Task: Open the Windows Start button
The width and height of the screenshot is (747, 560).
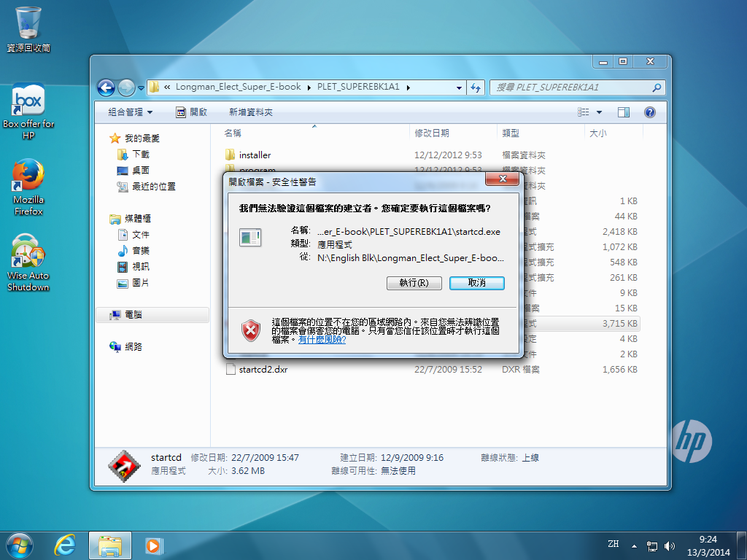Action: (x=20, y=545)
